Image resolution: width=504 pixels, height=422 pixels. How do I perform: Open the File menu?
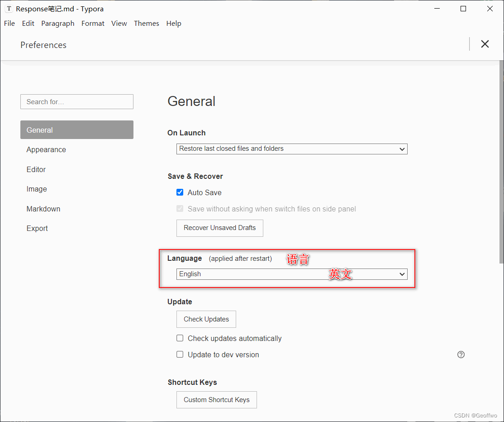pos(10,24)
